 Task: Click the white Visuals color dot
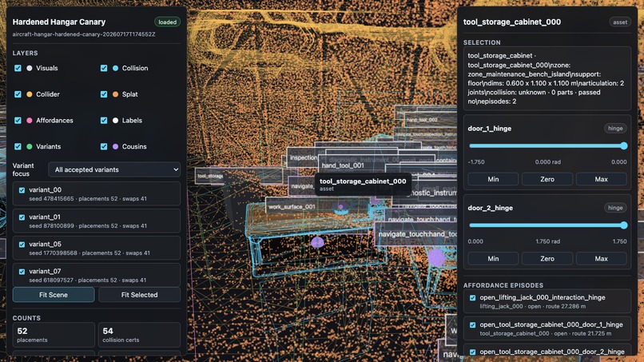pyautogui.click(x=29, y=68)
